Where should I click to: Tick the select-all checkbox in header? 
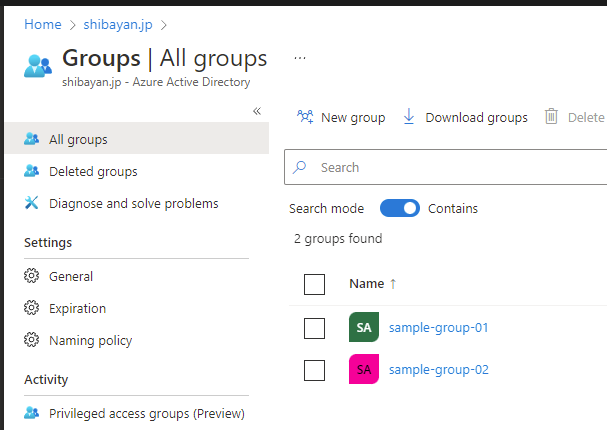point(314,284)
